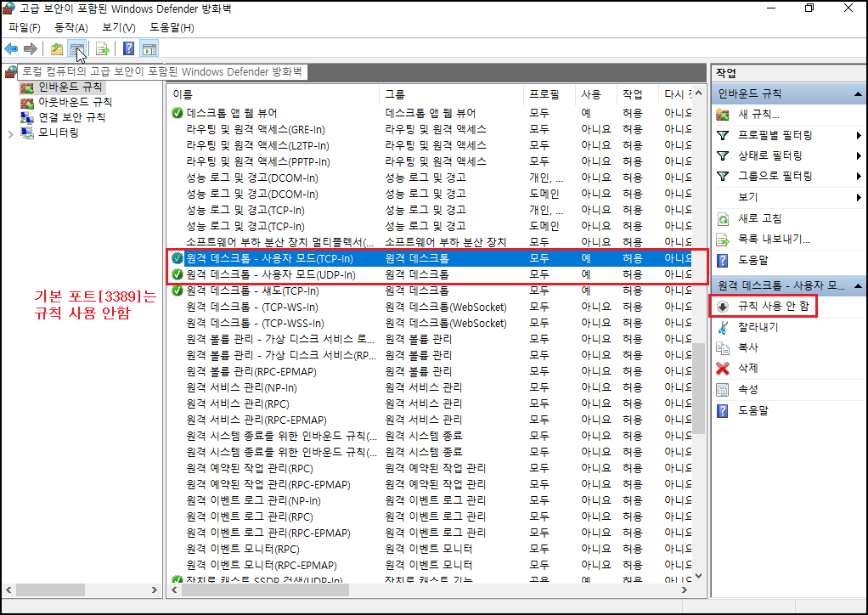This screenshot has width=868, height=615.
Task: Select 라우팅 및 원격 액세스(L2TP-In) rule
Action: tap(431, 145)
